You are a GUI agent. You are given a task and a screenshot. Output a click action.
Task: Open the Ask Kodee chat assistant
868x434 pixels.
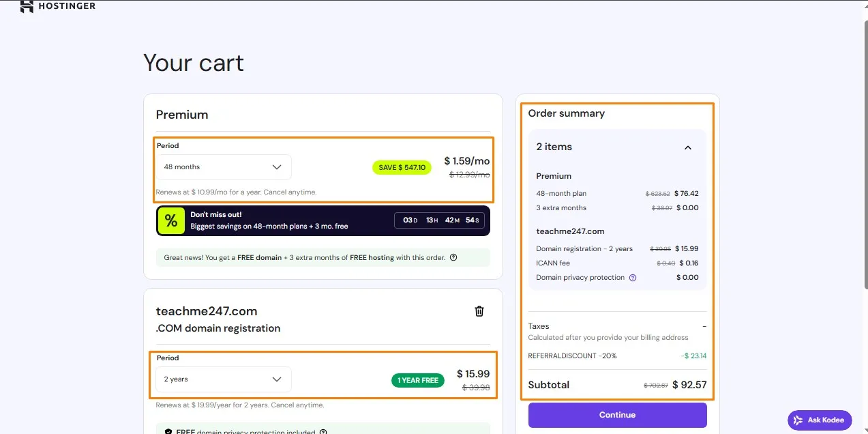[x=819, y=420]
